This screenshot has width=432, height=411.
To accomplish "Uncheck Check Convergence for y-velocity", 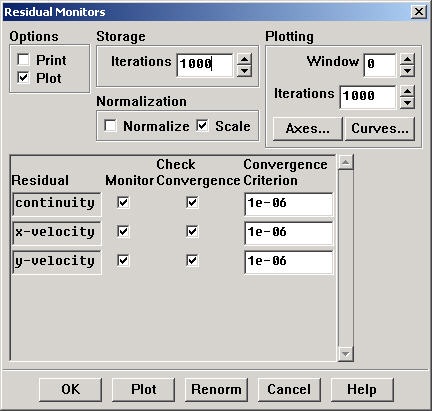I will click(192, 260).
